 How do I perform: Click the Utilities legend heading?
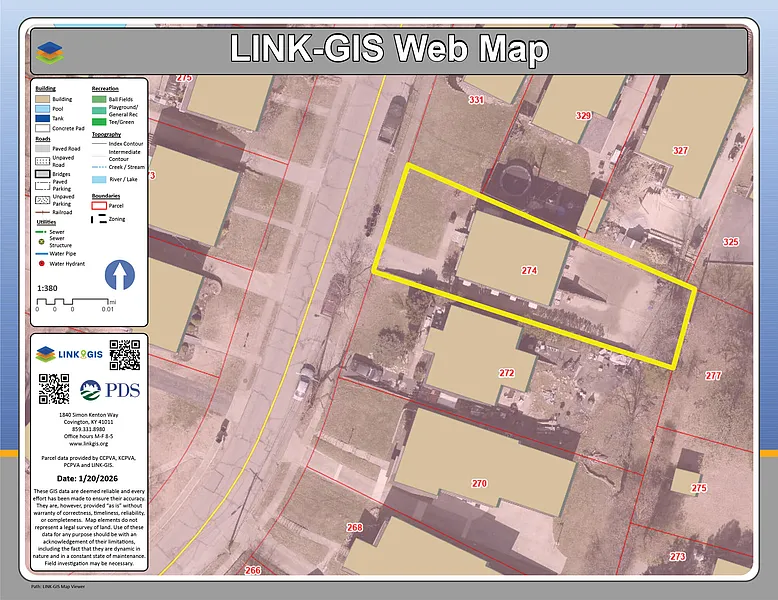(46, 222)
